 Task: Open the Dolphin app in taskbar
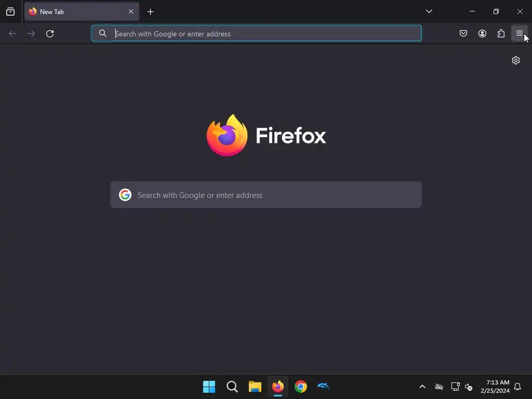point(323,387)
